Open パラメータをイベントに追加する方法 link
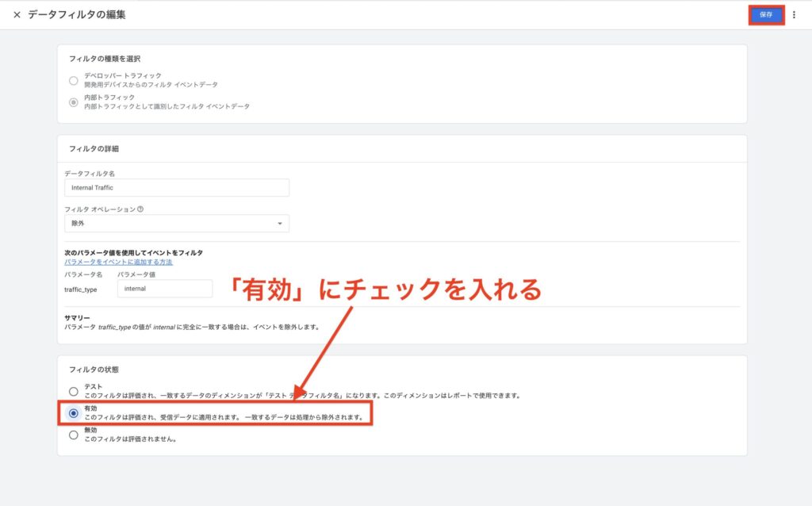This screenshot has height=506, width=812. click(118, 262)
